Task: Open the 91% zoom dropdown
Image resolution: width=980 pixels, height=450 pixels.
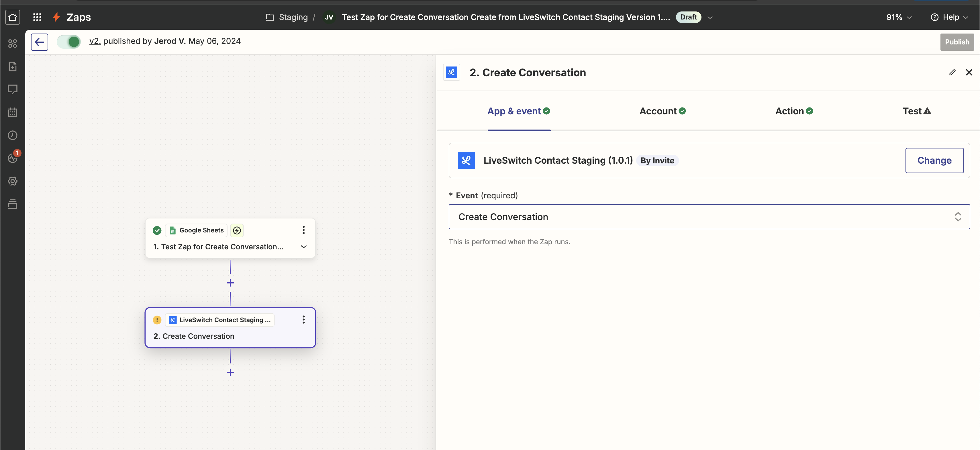Action: coord(899,17)
